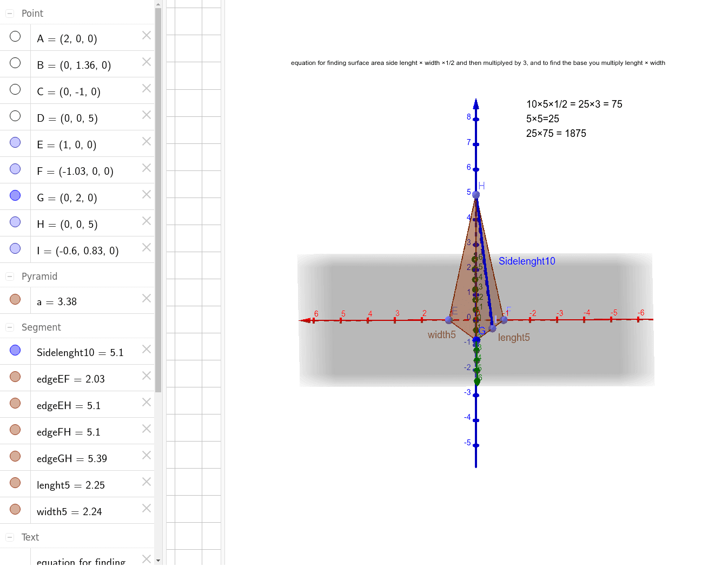Image resolution: width=728 pixels, height=566 pixels.
Task: Collapse the Text section
Action: (9, 537)
